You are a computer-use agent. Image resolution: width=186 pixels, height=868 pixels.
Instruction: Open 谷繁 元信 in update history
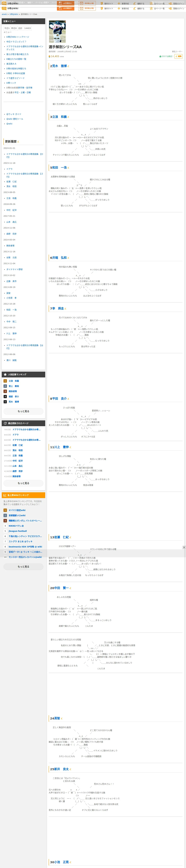click(x=11, y=258)
